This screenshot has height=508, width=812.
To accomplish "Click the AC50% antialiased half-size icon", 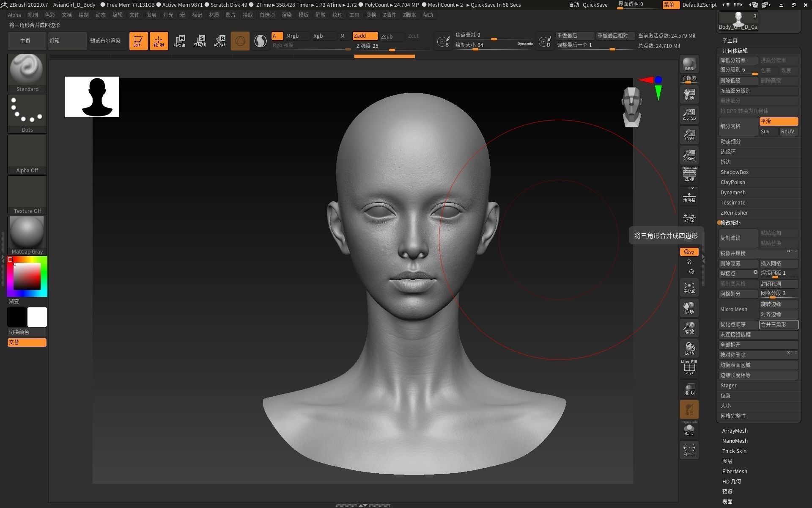I will (x=689, y=155).
